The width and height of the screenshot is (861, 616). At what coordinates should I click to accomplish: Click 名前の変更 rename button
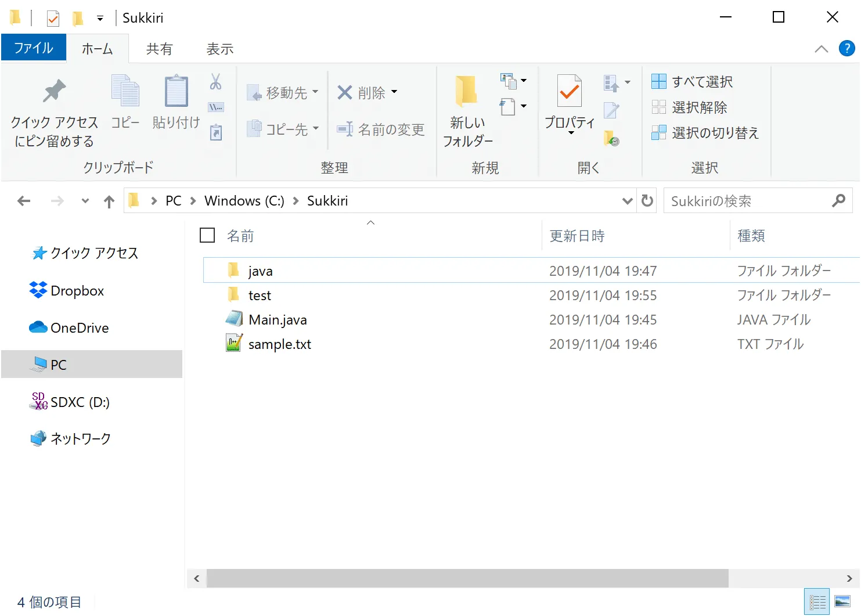(x=381, y=129)
